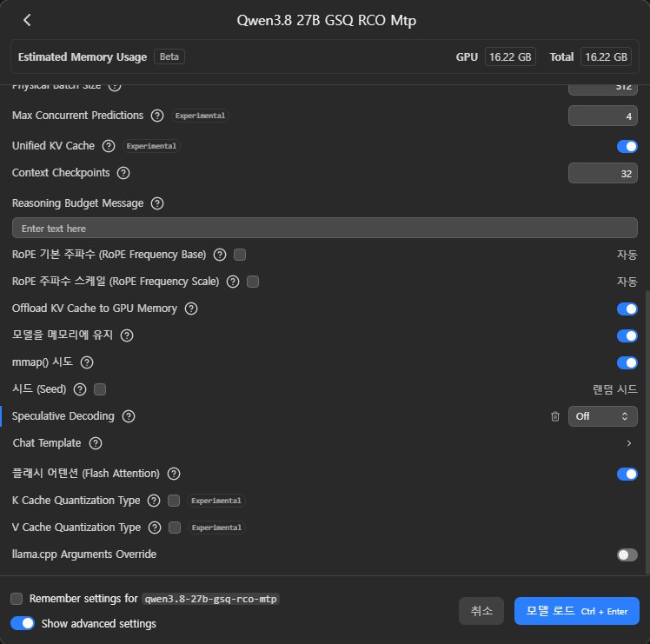Click Max Concurrent Predictions value field
The image size is (650, 644).
pyautogui.click(x=603, y=116)
